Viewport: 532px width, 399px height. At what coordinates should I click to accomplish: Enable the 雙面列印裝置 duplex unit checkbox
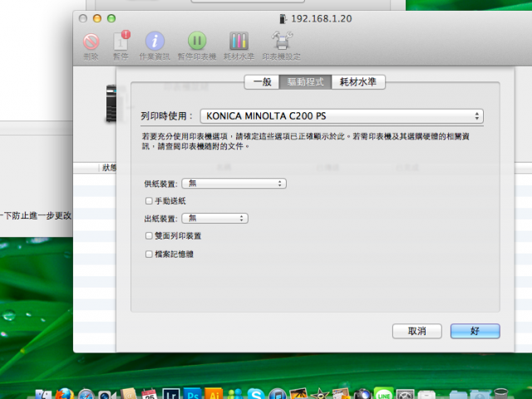[149, 235]
